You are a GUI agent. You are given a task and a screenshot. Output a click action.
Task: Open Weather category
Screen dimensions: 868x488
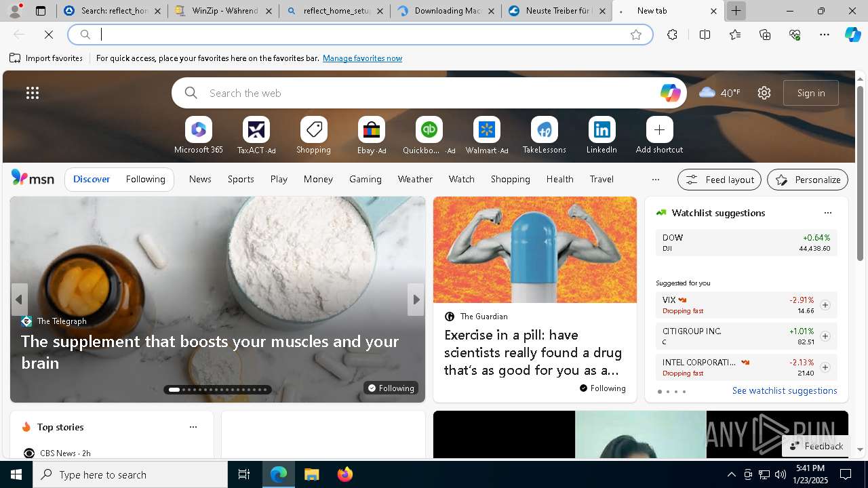pyautogui.click(x=415, y=179)
